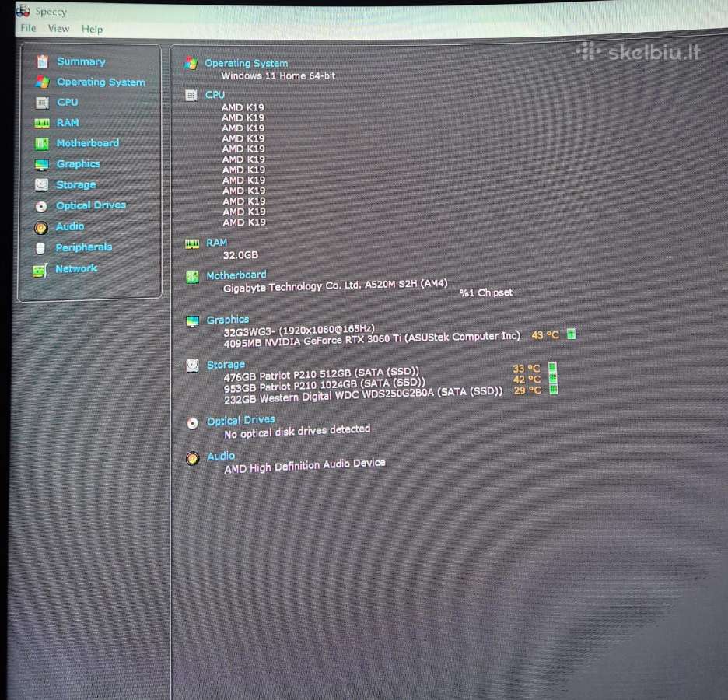Click the Graphics monitor icon in summary pane
This screenshot has width=728, height=700.
(192, 321)
